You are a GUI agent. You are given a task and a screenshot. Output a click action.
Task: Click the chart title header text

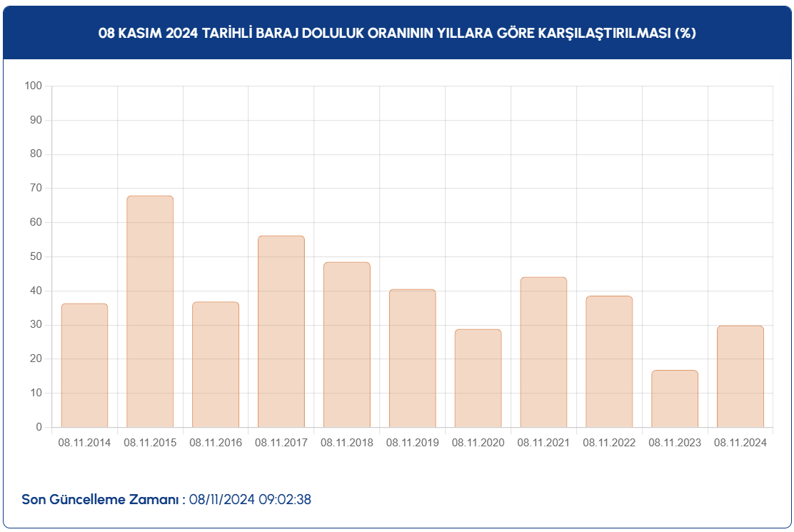pos(397,34)
